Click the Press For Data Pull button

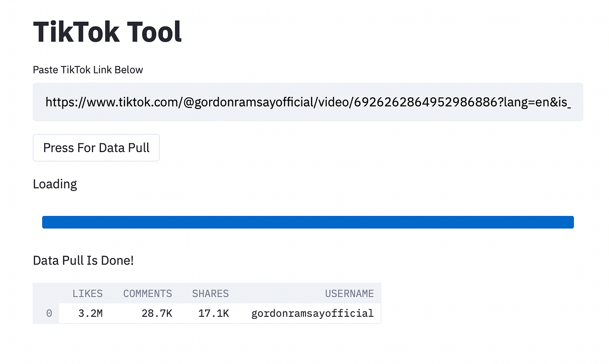coord(96,148)
